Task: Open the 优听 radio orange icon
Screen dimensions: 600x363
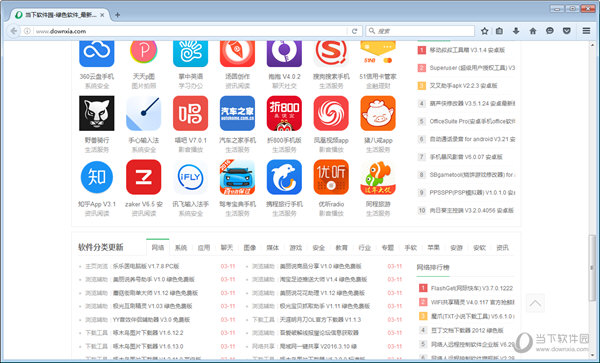Action: [331, 177]
